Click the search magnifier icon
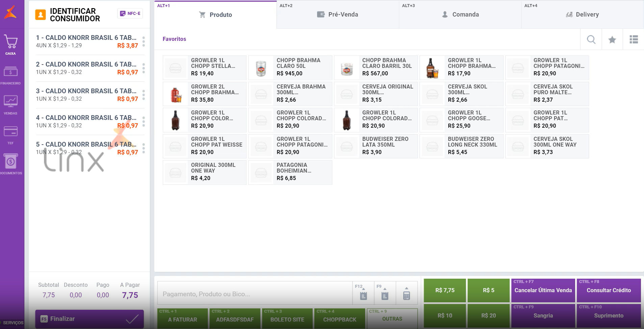The width and height of the screenshot is (644, 329). point(591,40)
